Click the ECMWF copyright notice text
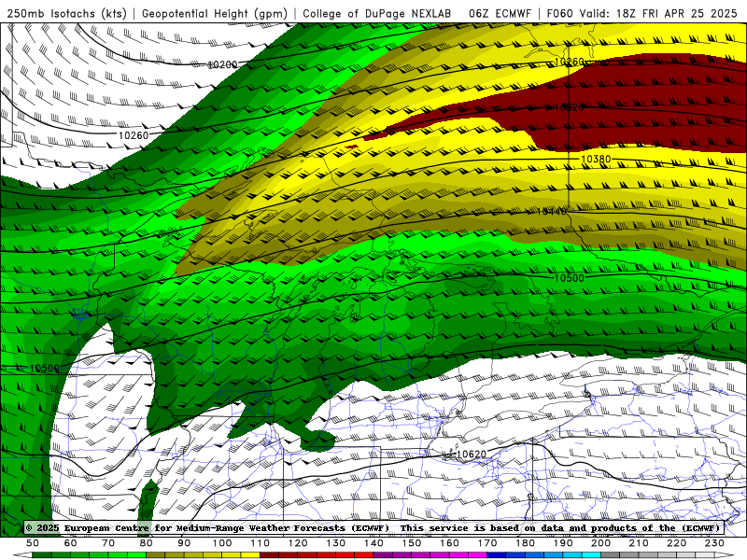 [373, 527]
